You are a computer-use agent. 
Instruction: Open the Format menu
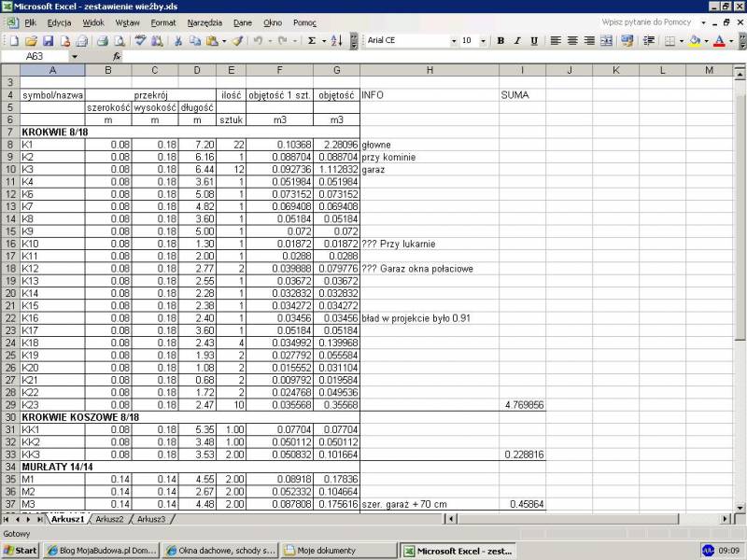coord(163,21)
